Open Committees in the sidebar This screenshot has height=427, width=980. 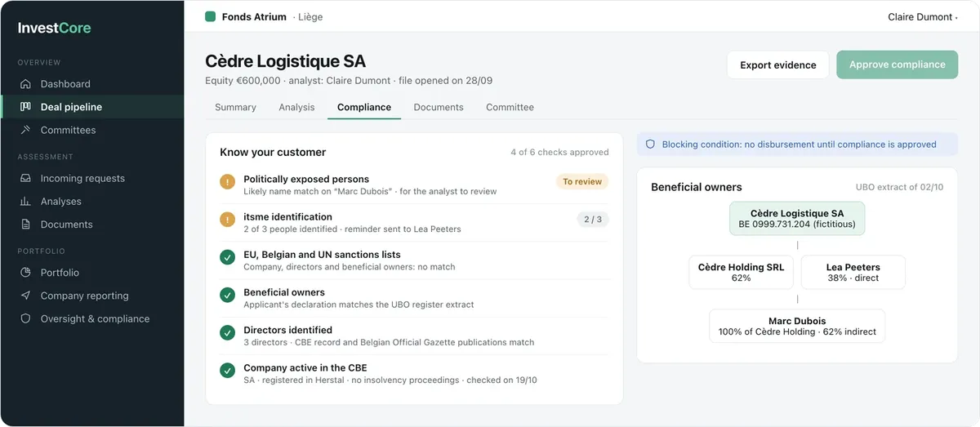[x=92, y=130]
